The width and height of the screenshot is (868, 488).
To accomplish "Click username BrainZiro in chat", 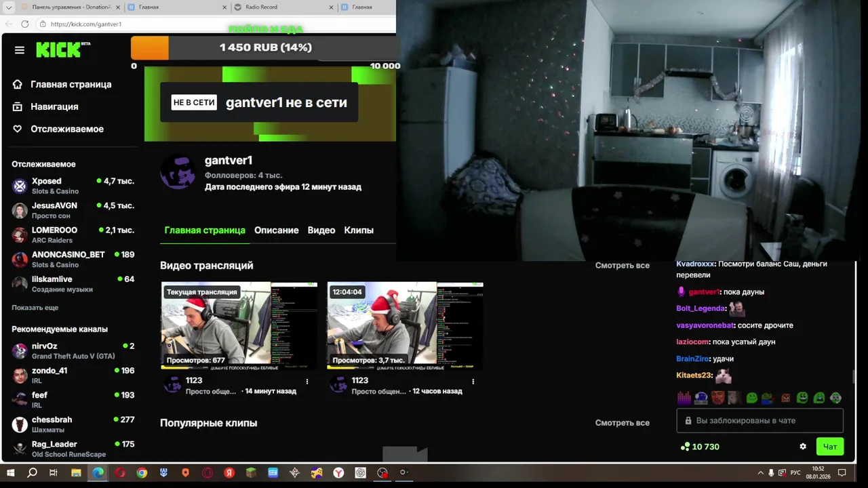I will (x=692, y=359).
